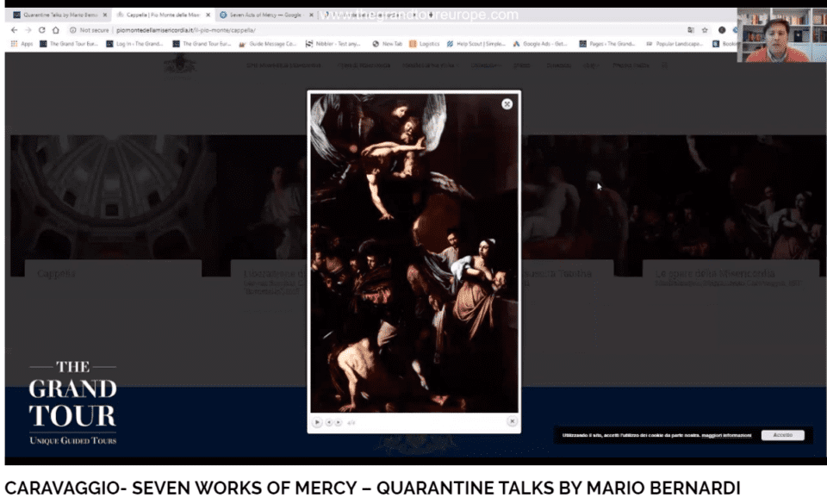Open Log In - The Grand bookmark
Screen dimensions: 827x504
click(134, 44)
